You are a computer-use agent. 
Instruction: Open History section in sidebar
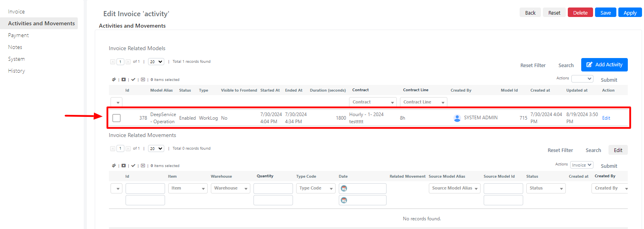click(x=17, y=71)
